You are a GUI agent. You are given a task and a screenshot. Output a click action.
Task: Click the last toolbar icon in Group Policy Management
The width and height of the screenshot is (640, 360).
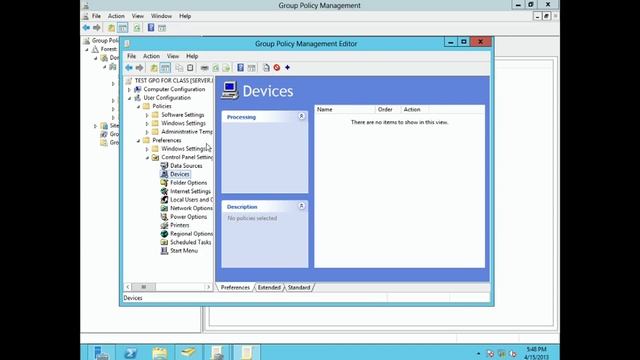pos(162,28)
